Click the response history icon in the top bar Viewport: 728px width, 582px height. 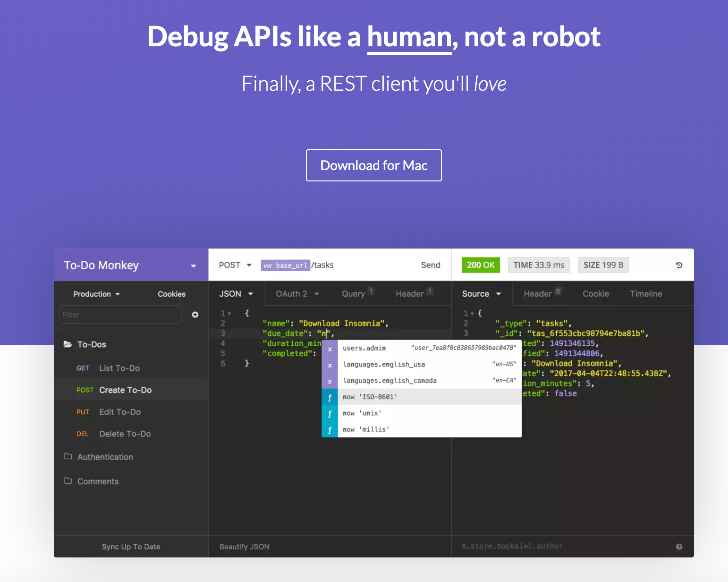(x=679, y=265)
